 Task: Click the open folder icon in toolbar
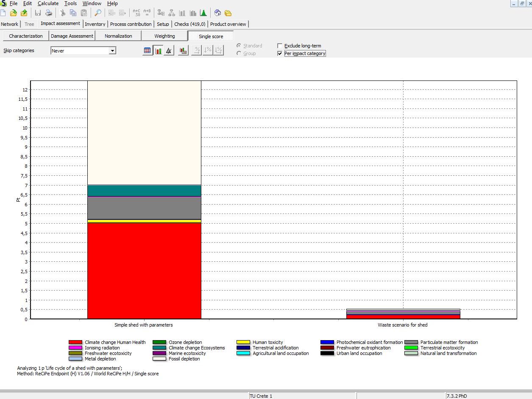click(14, 13)
